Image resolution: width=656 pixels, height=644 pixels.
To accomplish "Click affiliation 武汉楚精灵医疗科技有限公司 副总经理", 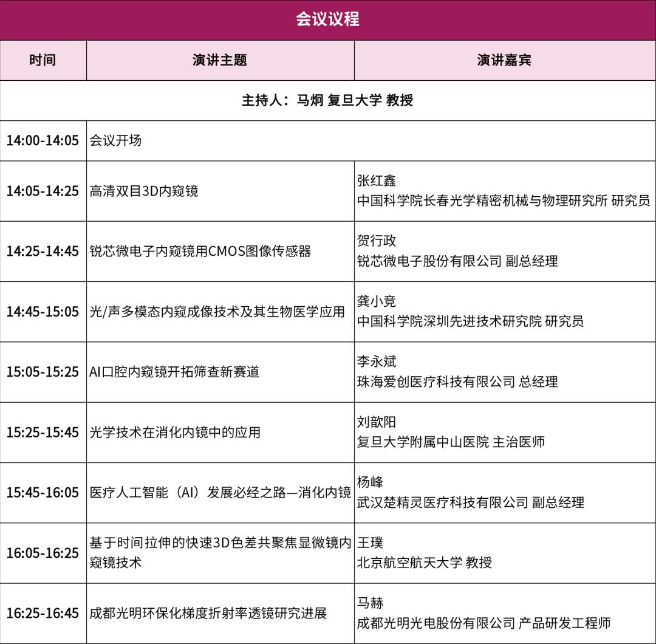I will point(471,502).
